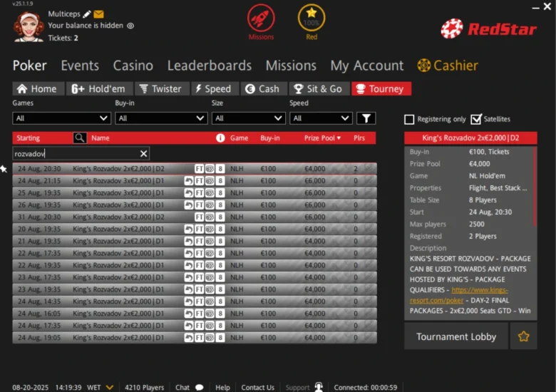Sort by the Starting column
The height and width of the screenshot is (392, 556).
pos(29,138)
